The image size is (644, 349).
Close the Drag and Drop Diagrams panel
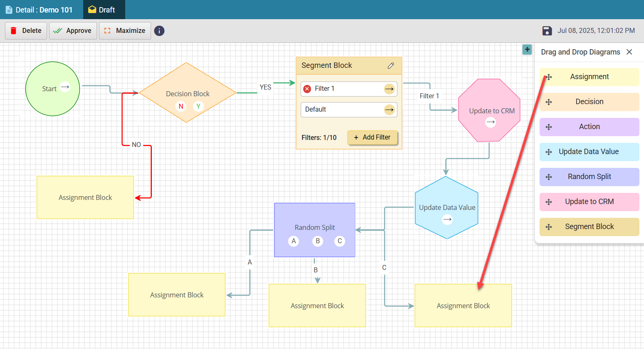click(x=629, y=52)
